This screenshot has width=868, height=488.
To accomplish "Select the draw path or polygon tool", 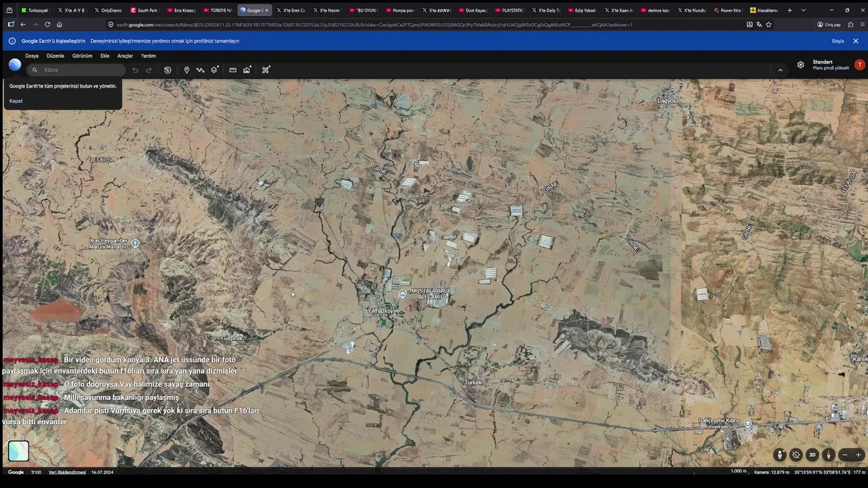I will click(x=200, y=70).
